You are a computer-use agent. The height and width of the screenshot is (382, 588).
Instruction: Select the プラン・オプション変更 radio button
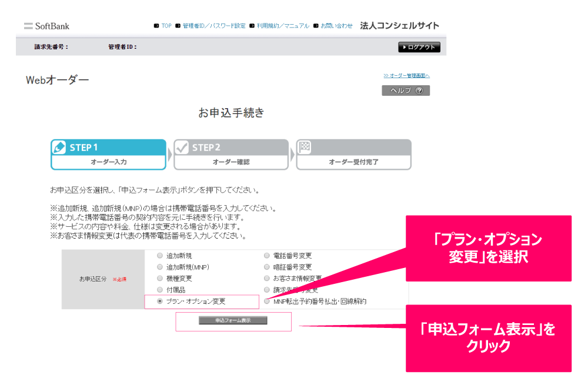pyautogui.click(x=160, y=301)
